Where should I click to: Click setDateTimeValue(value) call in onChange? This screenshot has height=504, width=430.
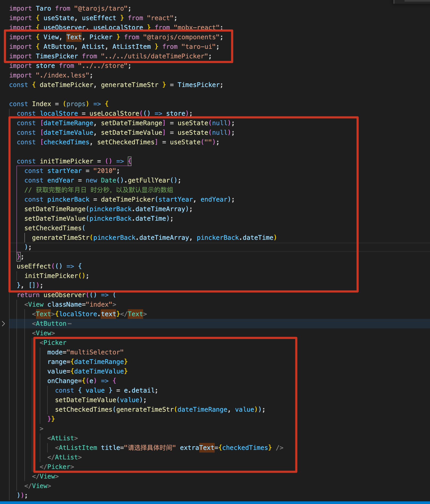pyautogui.click(x=99, y=400)
